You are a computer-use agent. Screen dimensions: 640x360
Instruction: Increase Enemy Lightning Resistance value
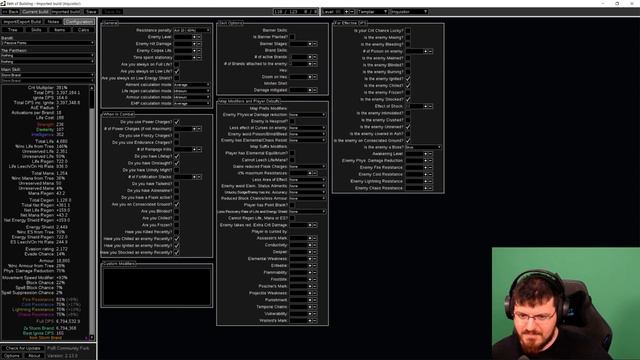(x=425, y=182)
